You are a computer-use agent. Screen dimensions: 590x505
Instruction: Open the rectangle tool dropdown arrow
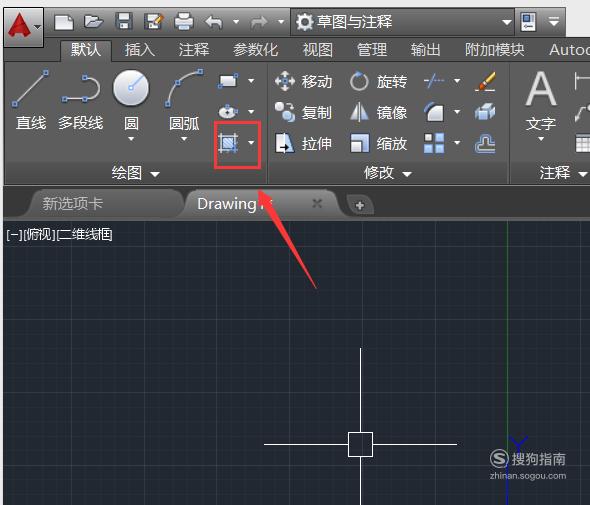[251, 81]
